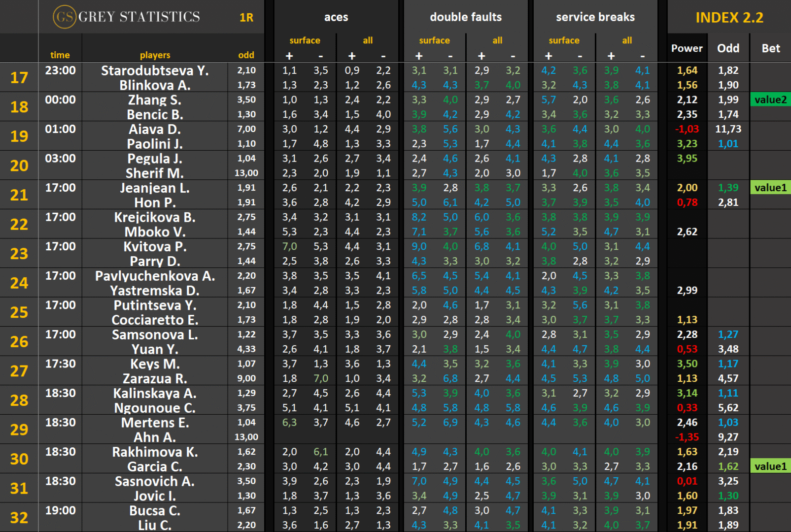Click player name Jovic I.
Viewport: 791px width, 532px height.
(155, 496)
